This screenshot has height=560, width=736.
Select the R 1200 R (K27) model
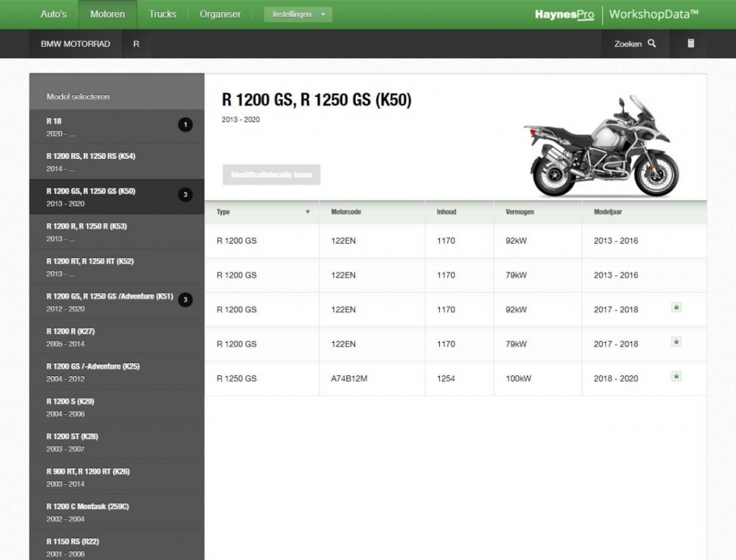(117, 337)
